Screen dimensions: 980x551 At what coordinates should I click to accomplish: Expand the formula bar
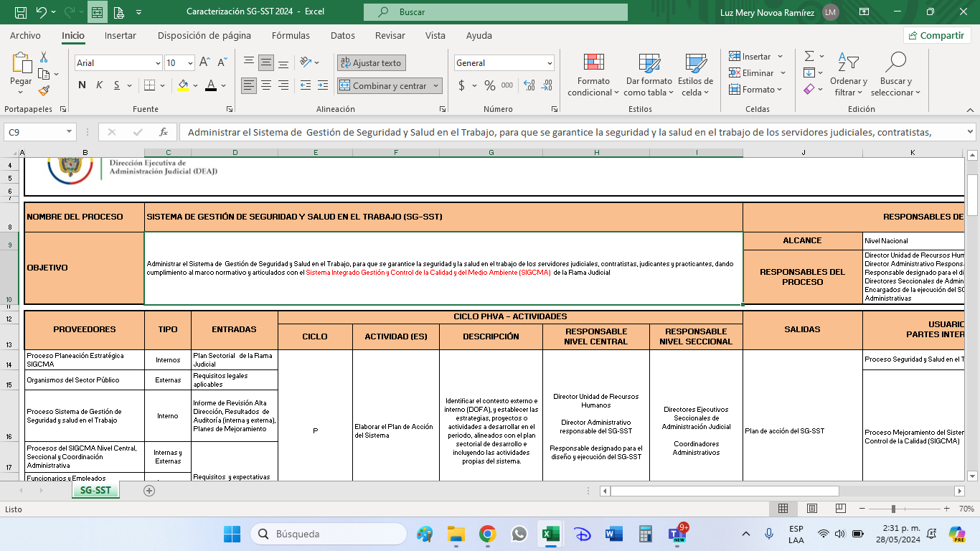(970, 132)
